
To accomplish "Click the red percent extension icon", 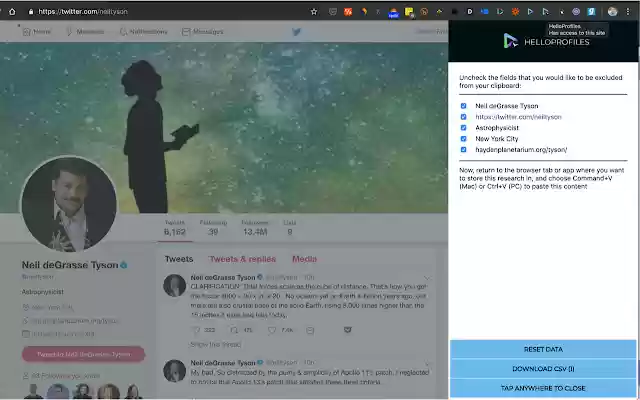I will [x=348, y=12].
